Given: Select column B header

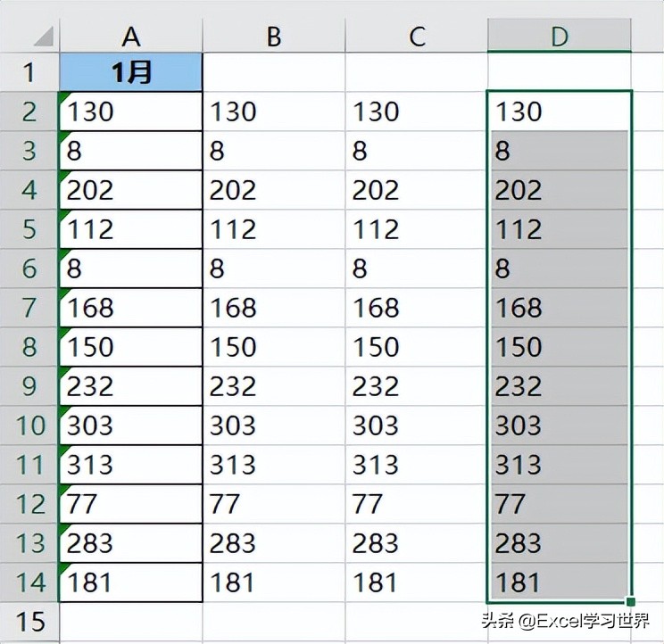Looking at the screenshot, I should [274, 36].
